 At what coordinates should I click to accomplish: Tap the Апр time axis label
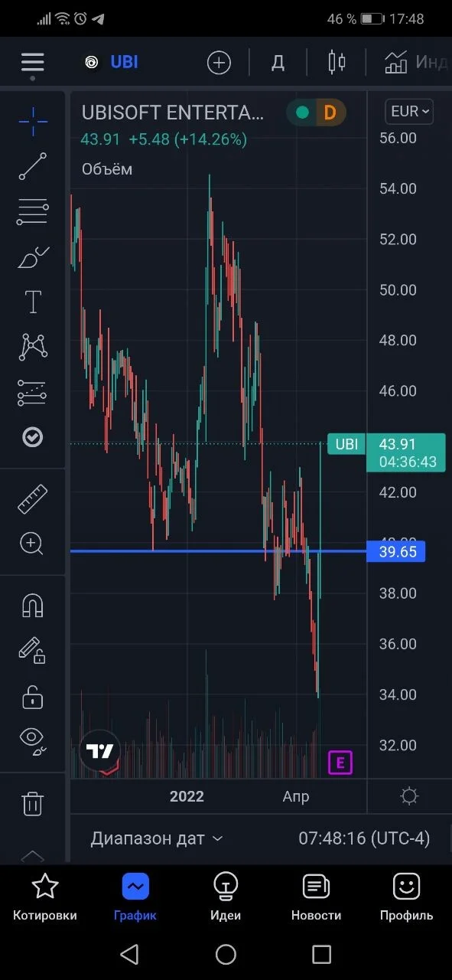[296, 796]
